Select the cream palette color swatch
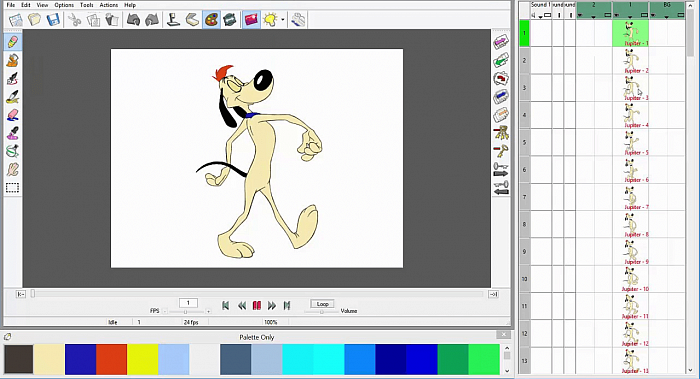Image resolution: width=700 pixels, height=379 pixels. (x=49, y=359)
